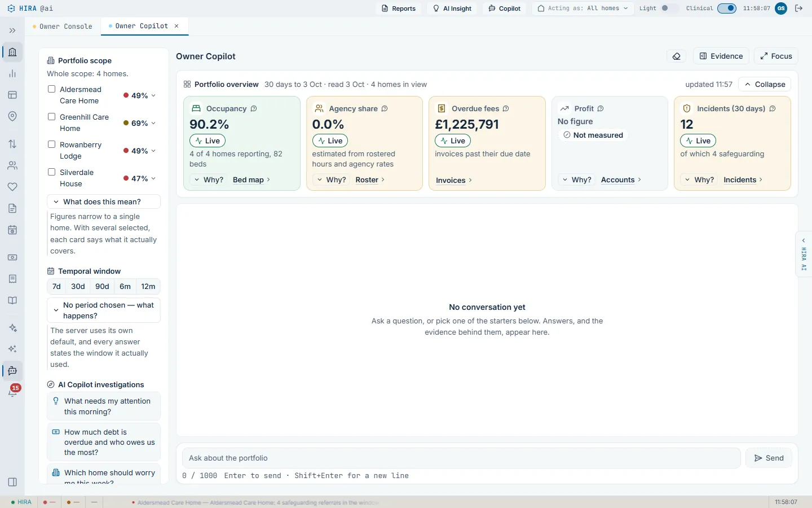Click the Ask about the portfolio input
Viewport: 812px width, 508px height.
(461, 458)
